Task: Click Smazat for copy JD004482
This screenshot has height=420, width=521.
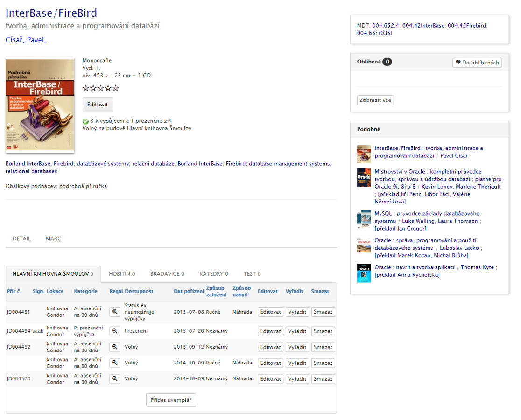Action: coord(323,347)
